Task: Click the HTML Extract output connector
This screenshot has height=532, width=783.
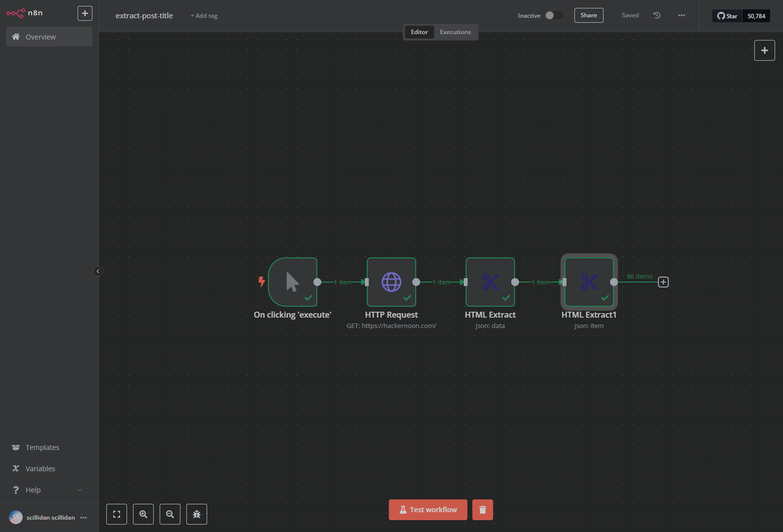Action: [x=515, y=282]
